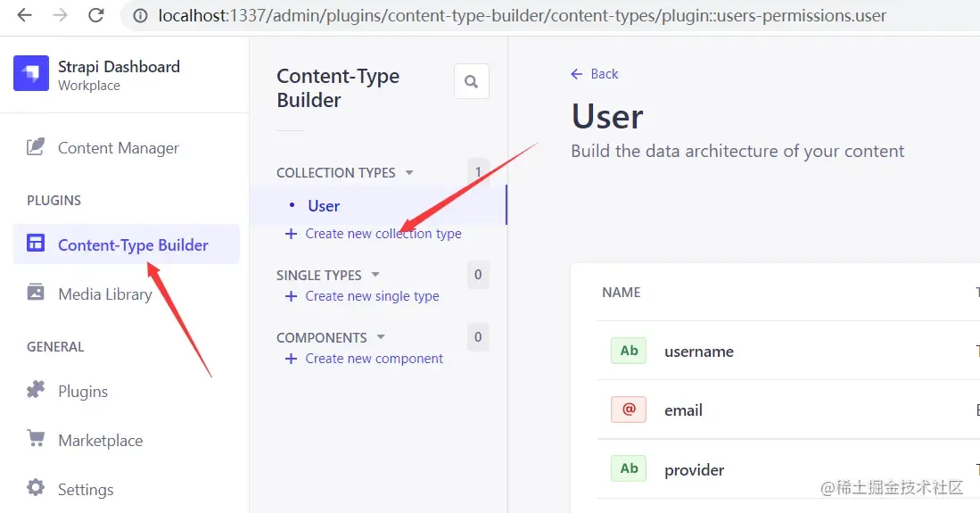
Task: Click Create new collection type
Action: (383, 234)
